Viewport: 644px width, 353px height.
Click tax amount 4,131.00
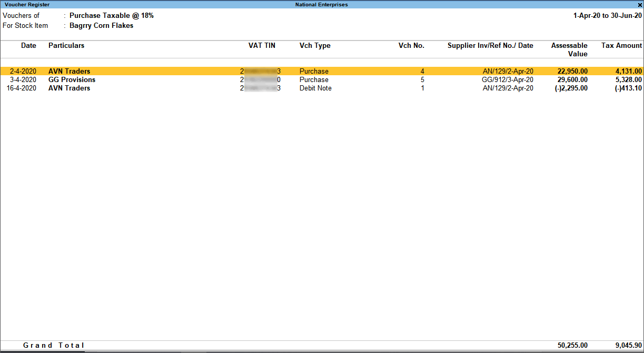point(628,71)
